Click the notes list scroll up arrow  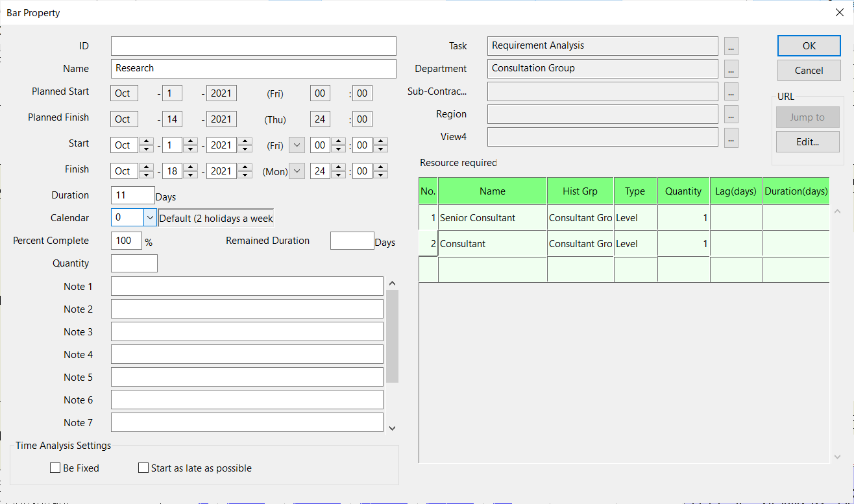point(392,283)
